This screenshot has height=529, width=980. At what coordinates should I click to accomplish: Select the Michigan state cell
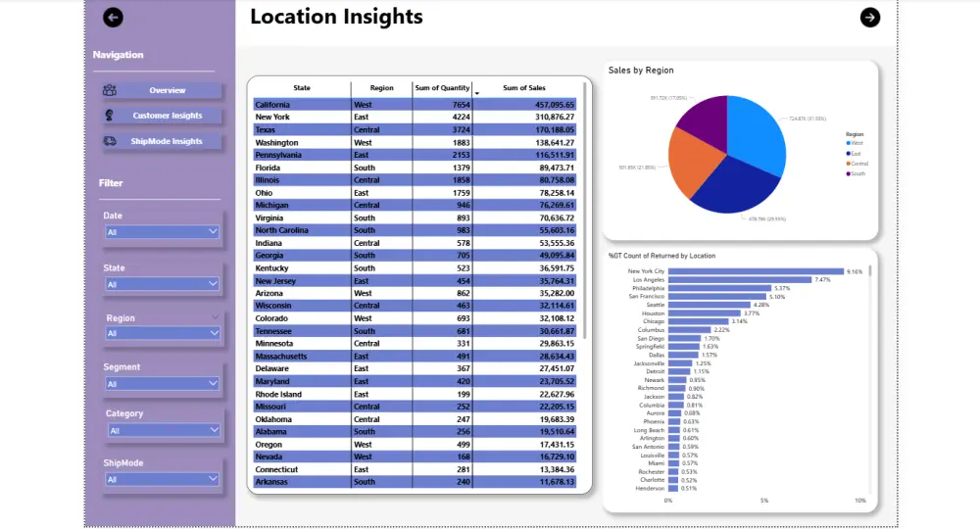click(302, 205)
